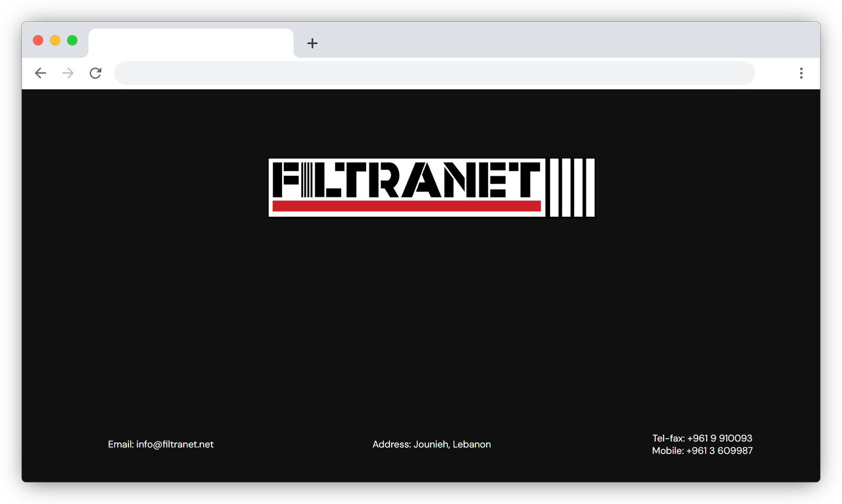Viewport: 842px width, 504px height.
Task: Click the Email label in the footer
Action: coord(121,445)
